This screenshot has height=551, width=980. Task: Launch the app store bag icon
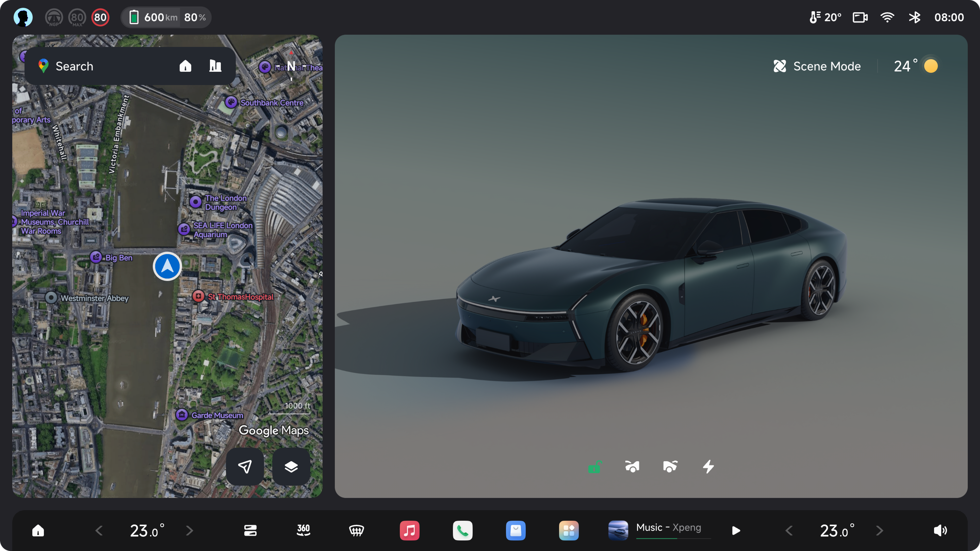point(516,530)
